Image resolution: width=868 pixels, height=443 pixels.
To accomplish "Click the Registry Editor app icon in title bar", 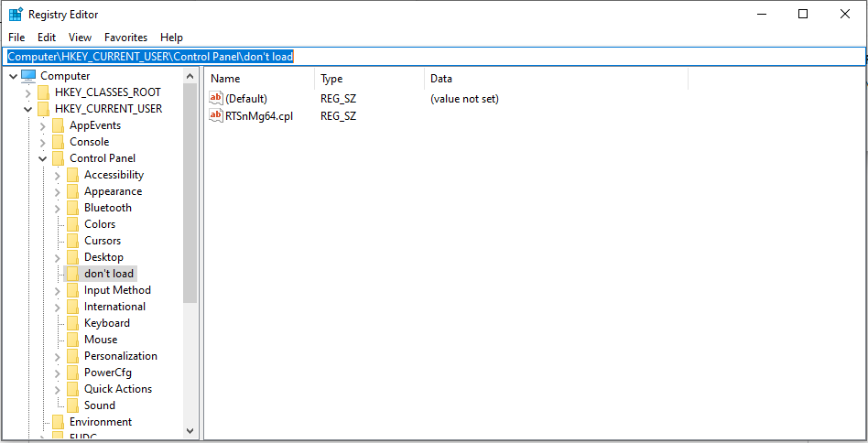I will pos(16,15).
